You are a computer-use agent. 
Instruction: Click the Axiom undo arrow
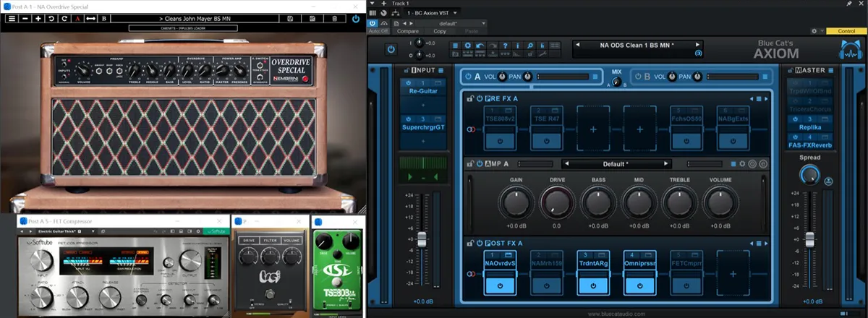coord(482,46)
